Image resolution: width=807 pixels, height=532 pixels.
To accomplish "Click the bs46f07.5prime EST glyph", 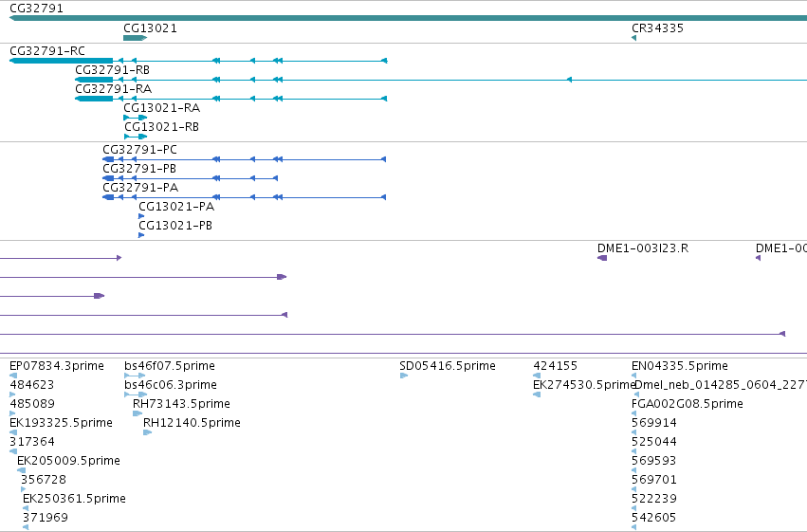I will click(135, 376).
